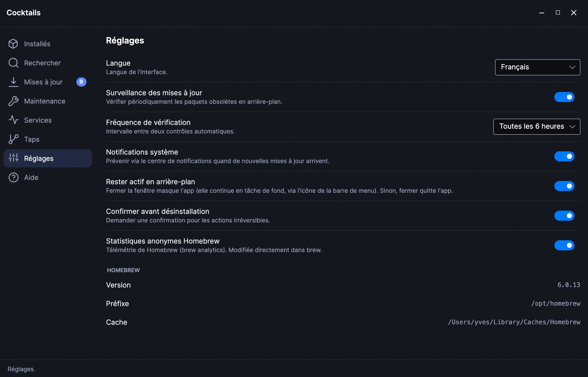Click the Aide question mark icon
The width and height of the screenshot is (588, 377).
click(x=13, y=177)
